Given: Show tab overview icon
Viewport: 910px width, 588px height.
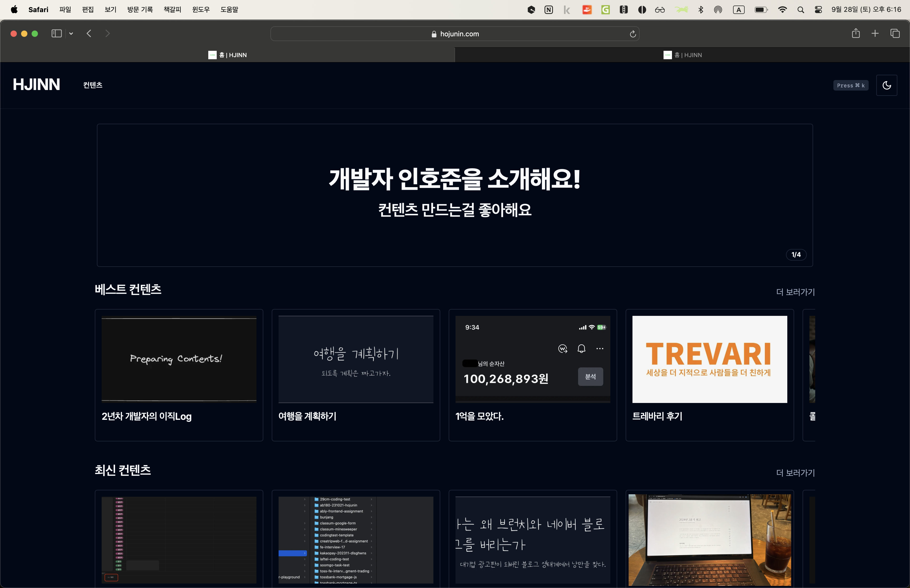Looking at the screenshot, I should (895, 34).
